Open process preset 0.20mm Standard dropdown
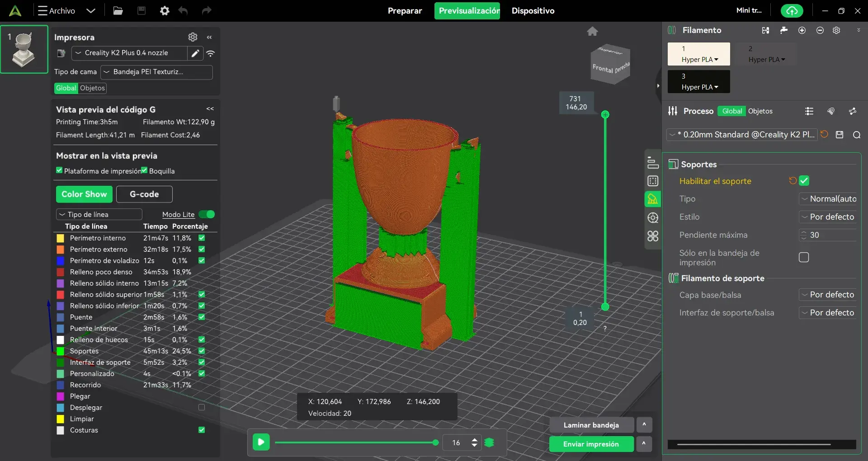 (742, 135)
